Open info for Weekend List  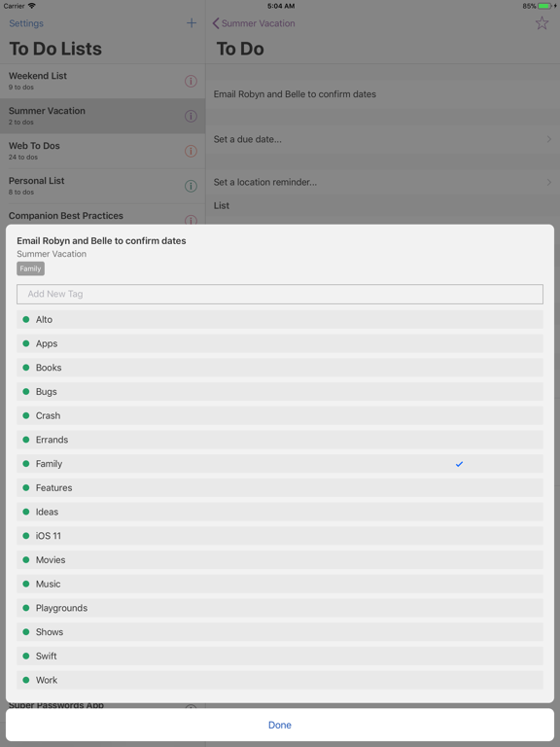(x=191, y=81)
